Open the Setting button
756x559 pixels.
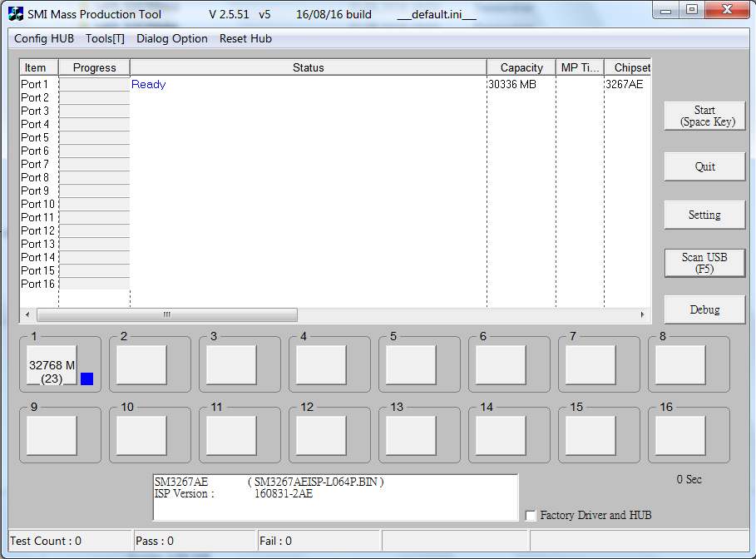[x=705, y=215]
